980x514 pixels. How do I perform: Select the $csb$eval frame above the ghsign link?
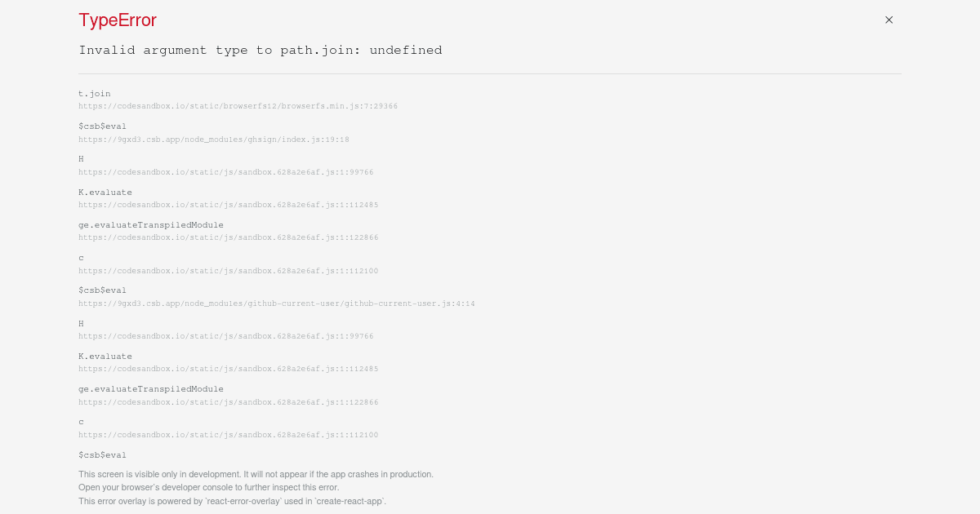point(103,126)
